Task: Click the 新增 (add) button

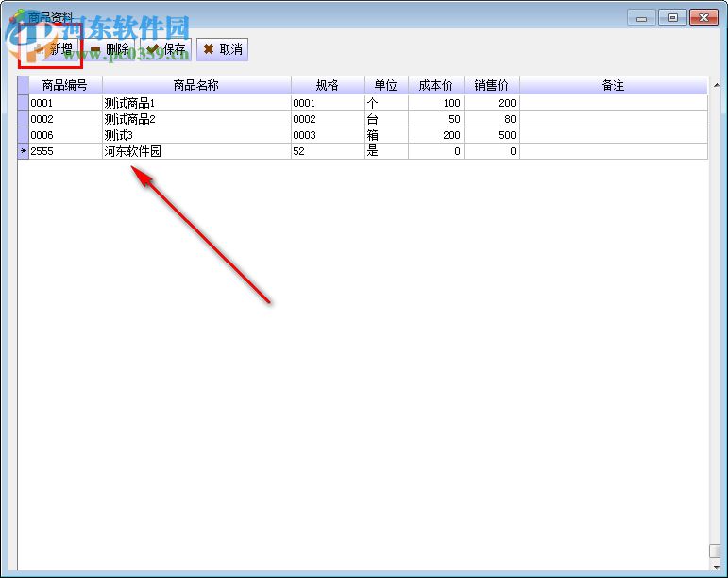Action: click(x=52, y=49)
